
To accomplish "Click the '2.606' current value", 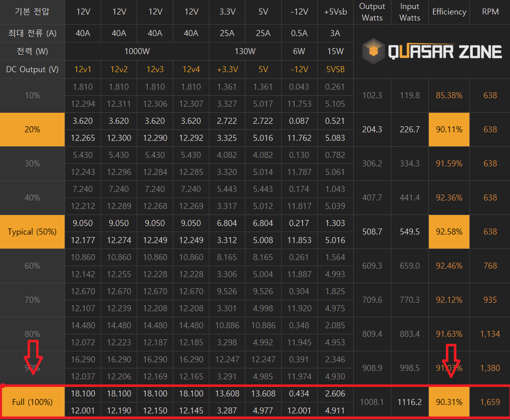I will [x=335, y=393].
